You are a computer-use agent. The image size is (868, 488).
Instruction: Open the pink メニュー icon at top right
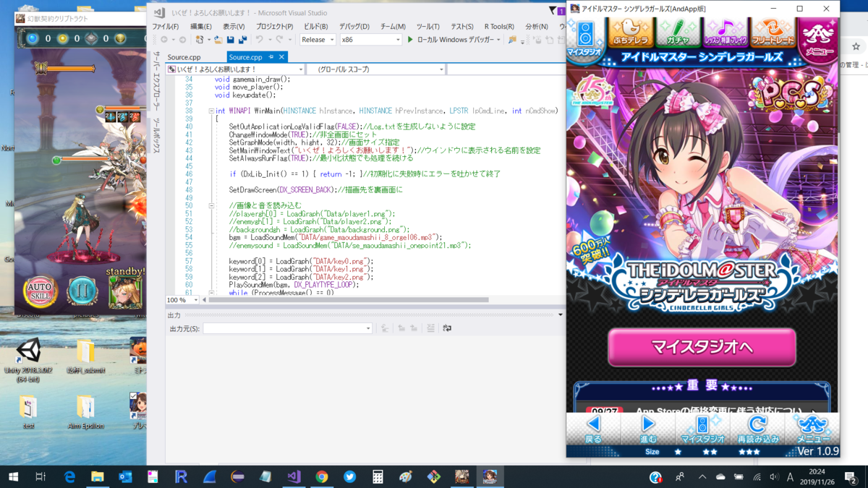(x=820, y=38)
